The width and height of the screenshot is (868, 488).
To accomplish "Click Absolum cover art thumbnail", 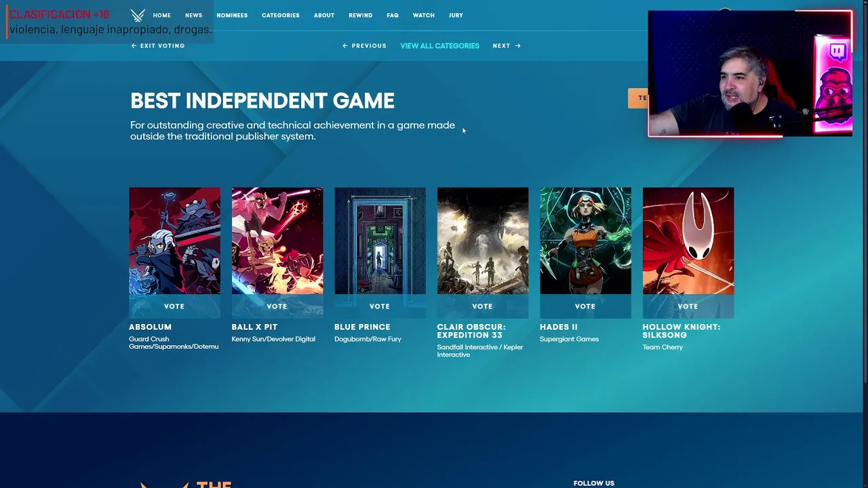I will pos(174,241).
